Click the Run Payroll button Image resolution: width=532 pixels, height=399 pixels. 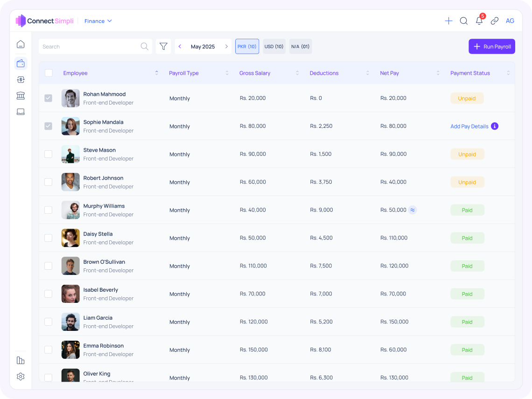(491, 46)
